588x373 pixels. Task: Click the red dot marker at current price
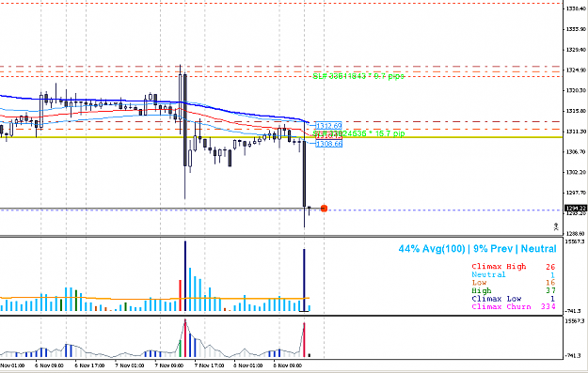(x=324, y=209)
